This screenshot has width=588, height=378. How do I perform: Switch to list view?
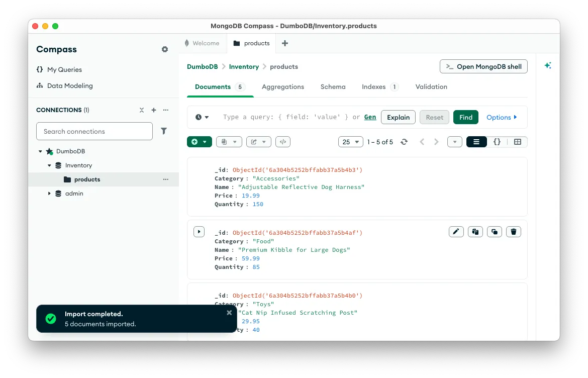(x=476, y=142)
